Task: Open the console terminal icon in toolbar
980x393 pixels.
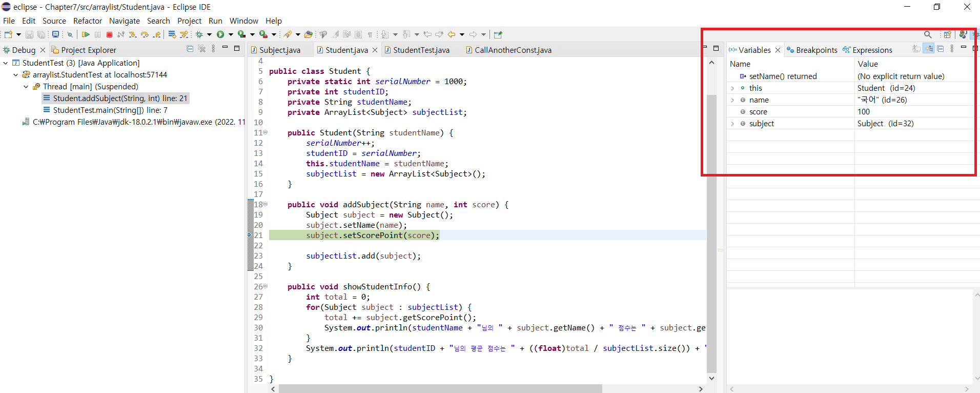Action: pyautogui.click(x=55, y=34)
